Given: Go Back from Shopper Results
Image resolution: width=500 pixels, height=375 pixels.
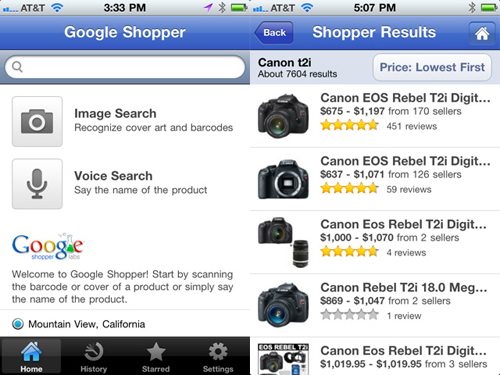Looking at the screenshot, I should click(x=274, y=33).
